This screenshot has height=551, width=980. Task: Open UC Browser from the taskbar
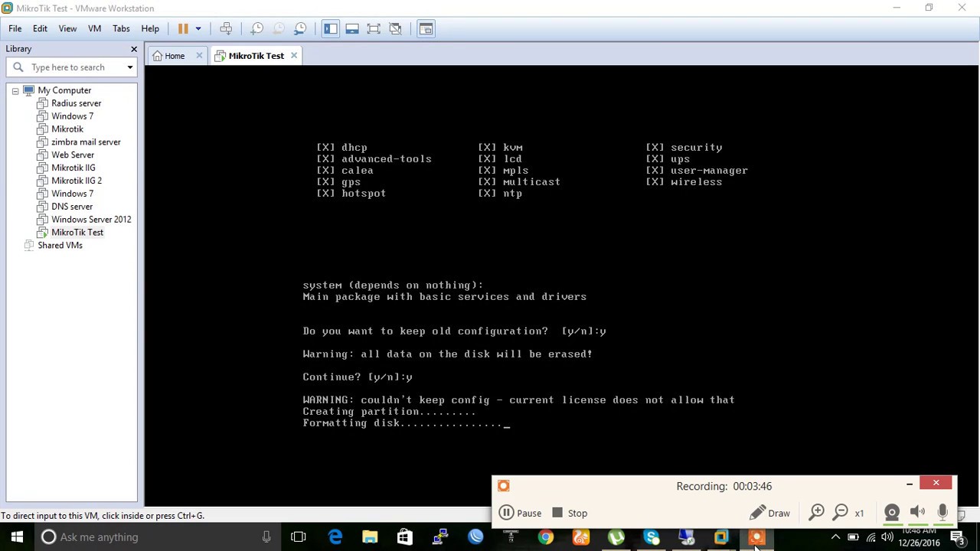(581, 537)
